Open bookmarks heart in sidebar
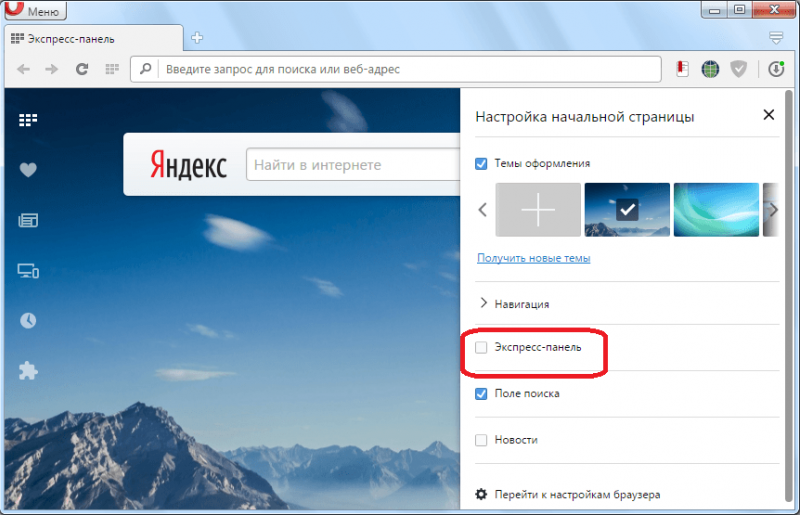Image resolution: width=800 pixels, height=515 pixels. click(28, 169)
